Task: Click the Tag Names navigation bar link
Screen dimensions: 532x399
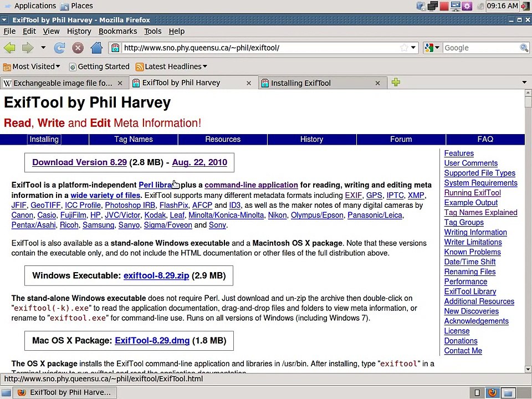Action: [134, 140]
